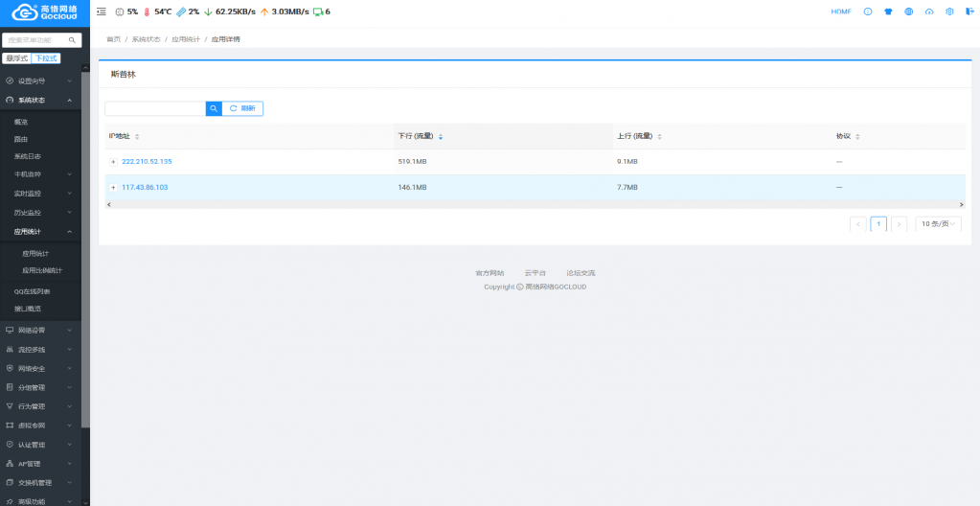Click the orange upload speed arrow icon

(264, 11)
